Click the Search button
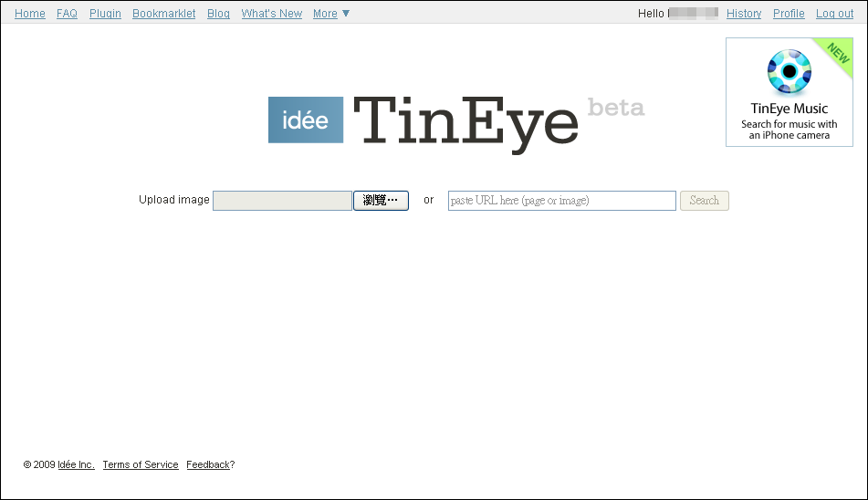 coord(704,200)
